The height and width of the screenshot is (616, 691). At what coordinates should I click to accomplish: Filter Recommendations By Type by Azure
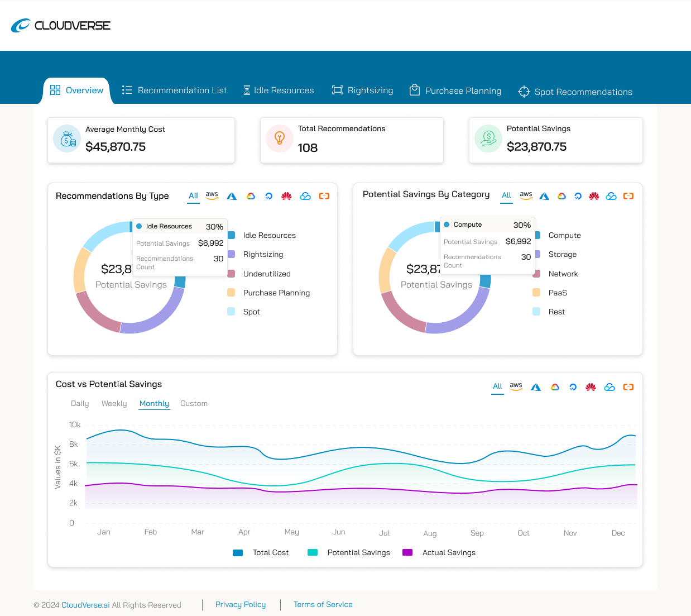point(232,196)
